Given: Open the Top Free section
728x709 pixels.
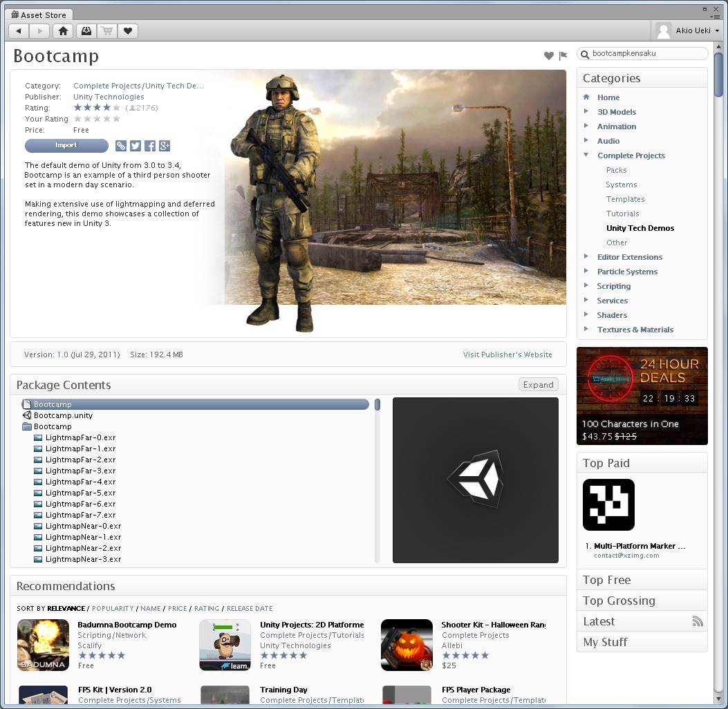Looking at the screenshot, I should (642, 580).
